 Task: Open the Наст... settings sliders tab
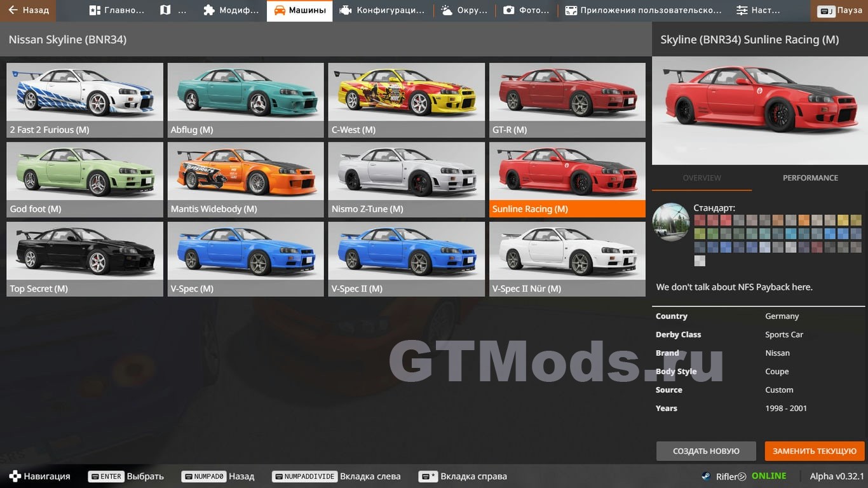click(x=758, y=10)
